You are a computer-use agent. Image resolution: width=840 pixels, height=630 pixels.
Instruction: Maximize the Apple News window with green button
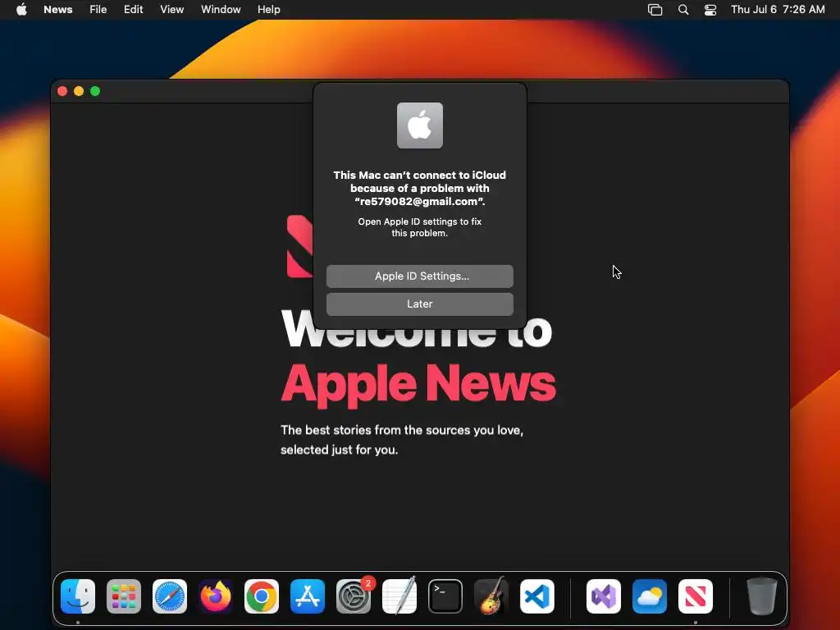[95, 91]
